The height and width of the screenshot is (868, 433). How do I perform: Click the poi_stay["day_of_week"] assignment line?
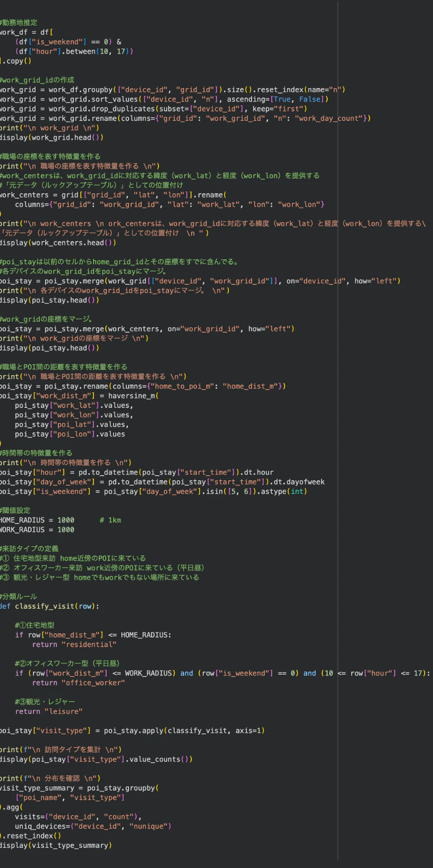point(162,482)
